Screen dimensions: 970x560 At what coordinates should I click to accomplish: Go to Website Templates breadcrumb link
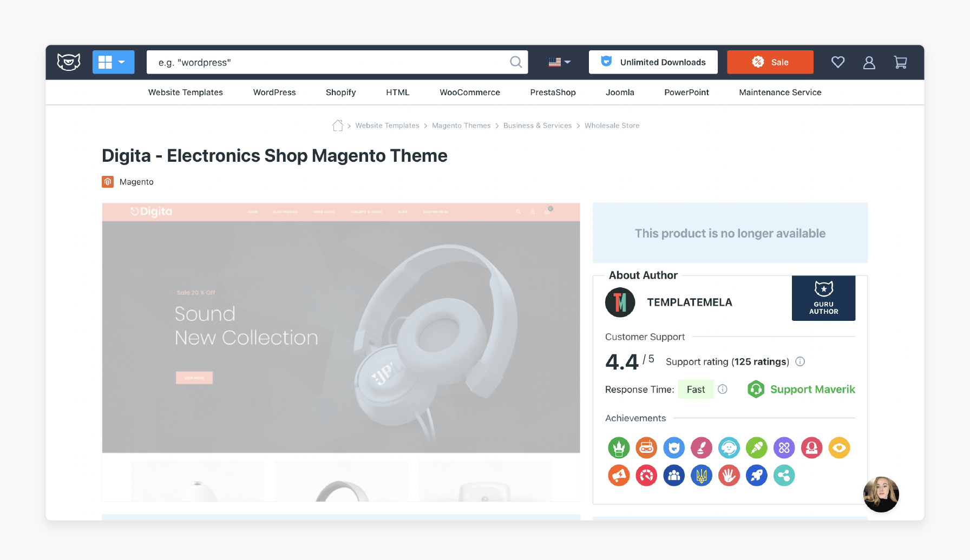click(388, 126)
